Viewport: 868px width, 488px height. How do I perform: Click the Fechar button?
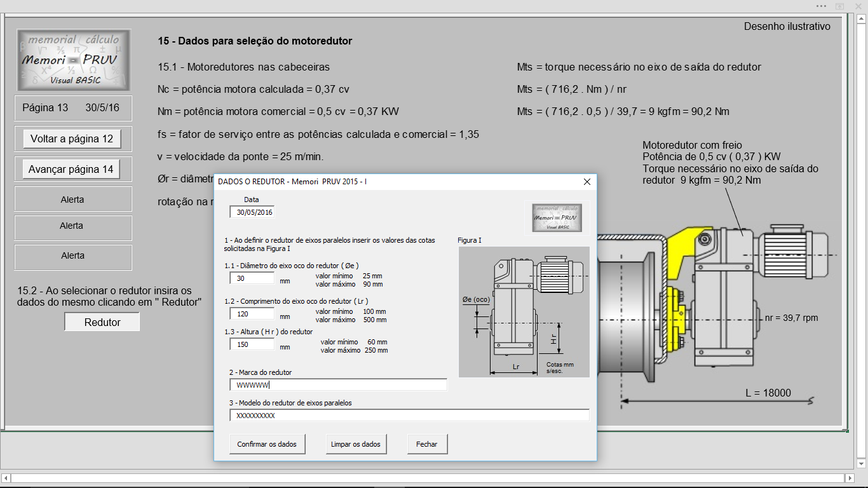(427, 444)
